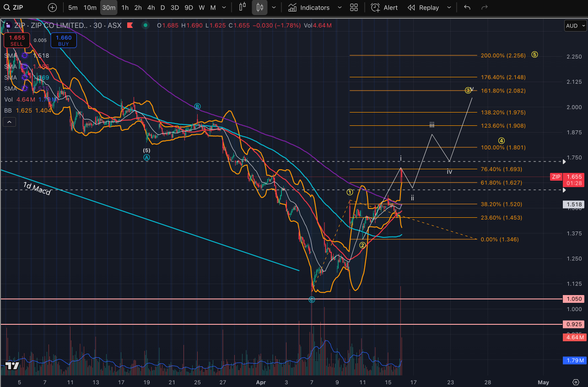
Task: Toggle the green market status dot
Action: [145, 26]
